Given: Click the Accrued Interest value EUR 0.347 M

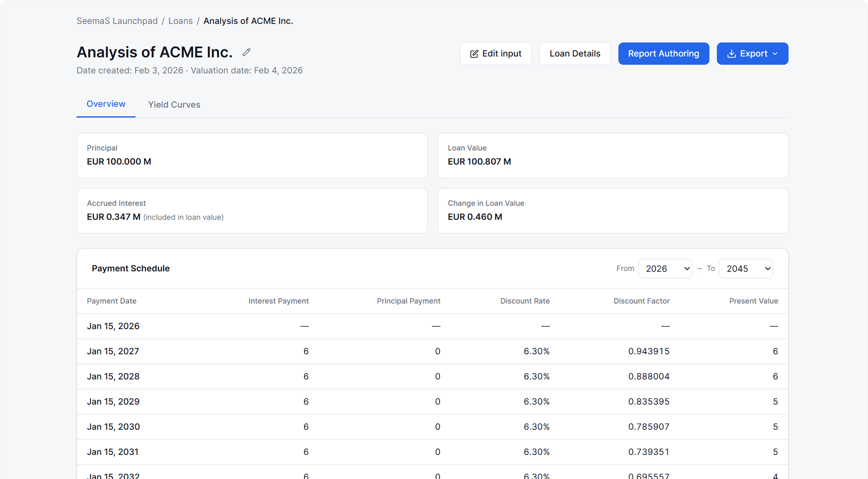Looking at the screenshot, I should pyautogui.click(x=114, y=217).
